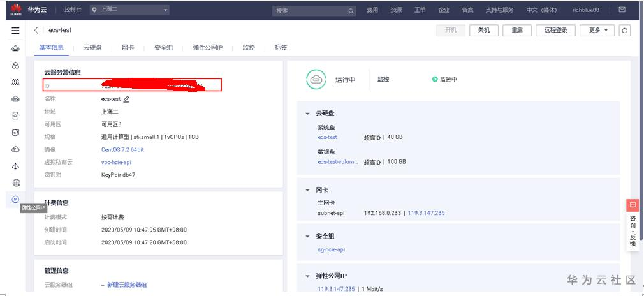Collapse the 弹性公网IP section
This screenshot has width=644, height=296.
(x=307, y=276)
